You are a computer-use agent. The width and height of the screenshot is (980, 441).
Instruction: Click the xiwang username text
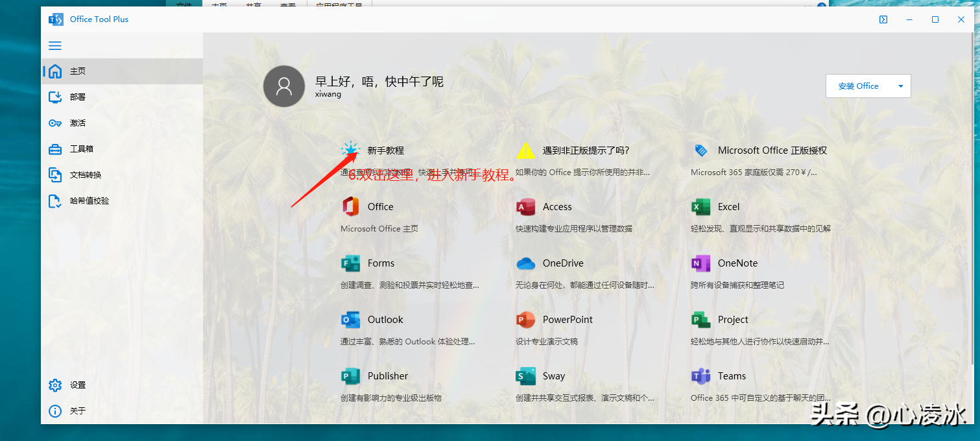click(328, 94)
